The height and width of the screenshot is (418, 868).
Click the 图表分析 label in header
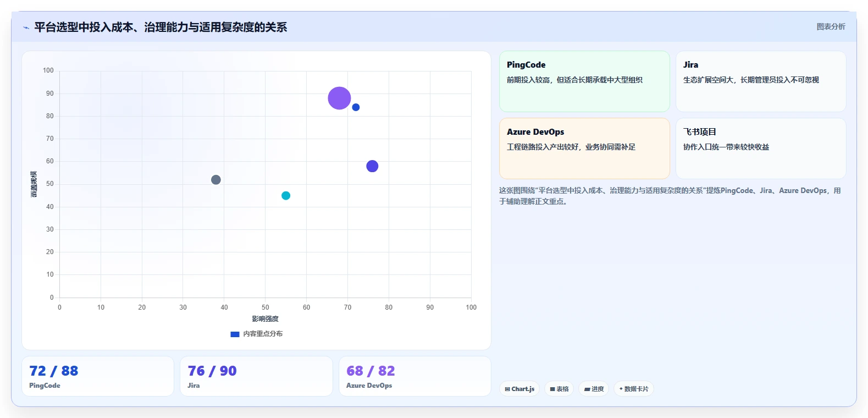831,26
